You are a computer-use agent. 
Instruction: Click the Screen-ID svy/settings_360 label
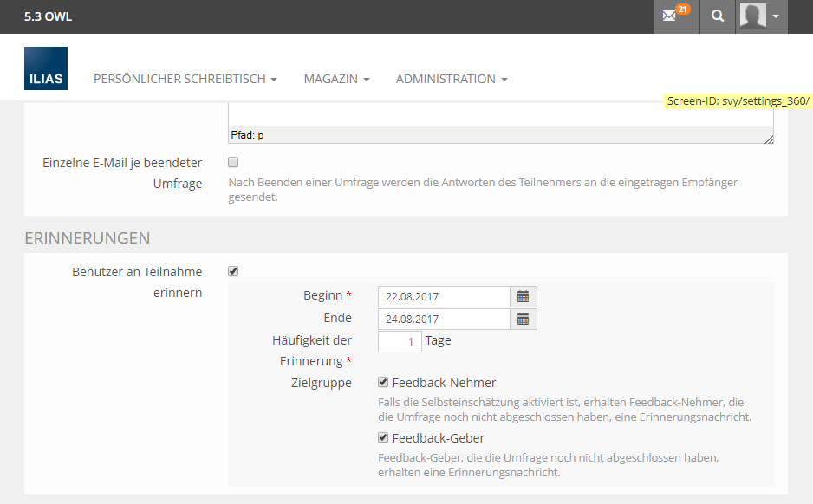point(738,100)
